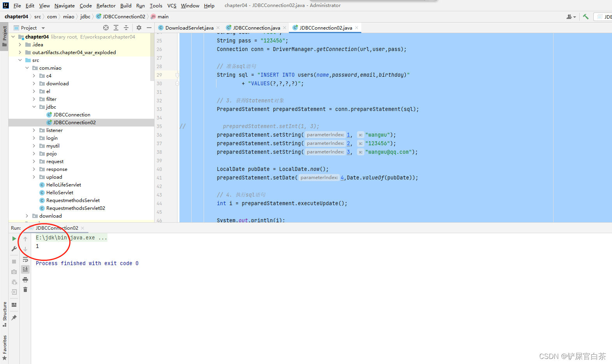The image size is (612, 364).
Task: Collapse the src folder
Action: 20,60
